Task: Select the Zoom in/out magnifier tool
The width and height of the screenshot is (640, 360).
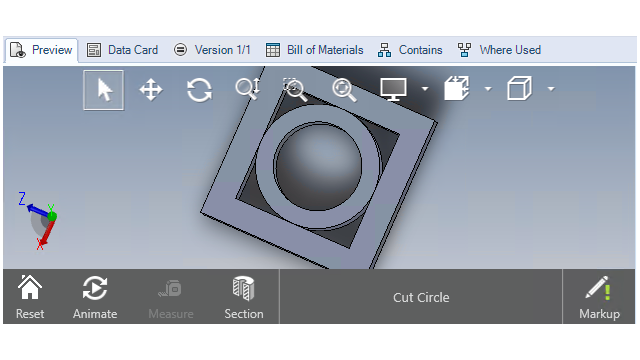Action: pyautogui.click(x=248, y=89)
